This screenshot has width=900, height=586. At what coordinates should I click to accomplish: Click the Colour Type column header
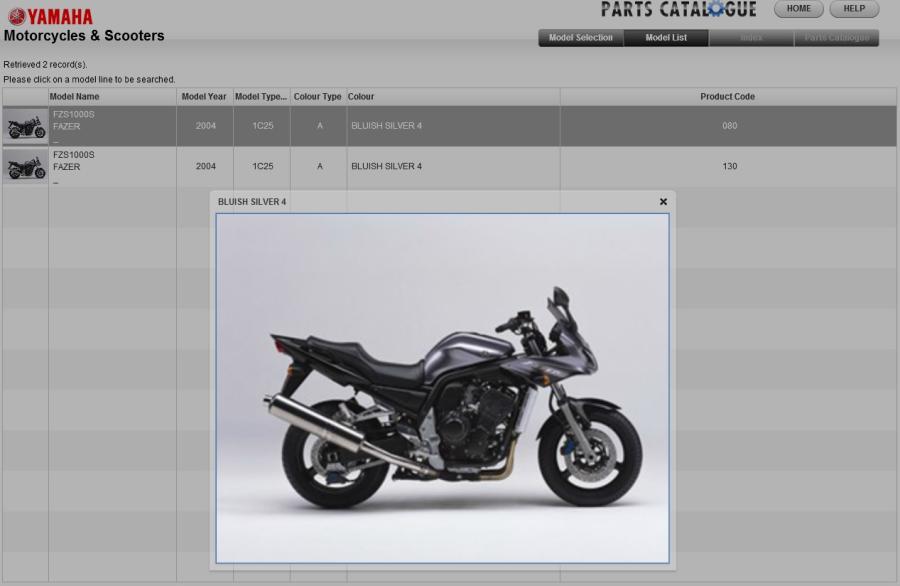[317, 96]
